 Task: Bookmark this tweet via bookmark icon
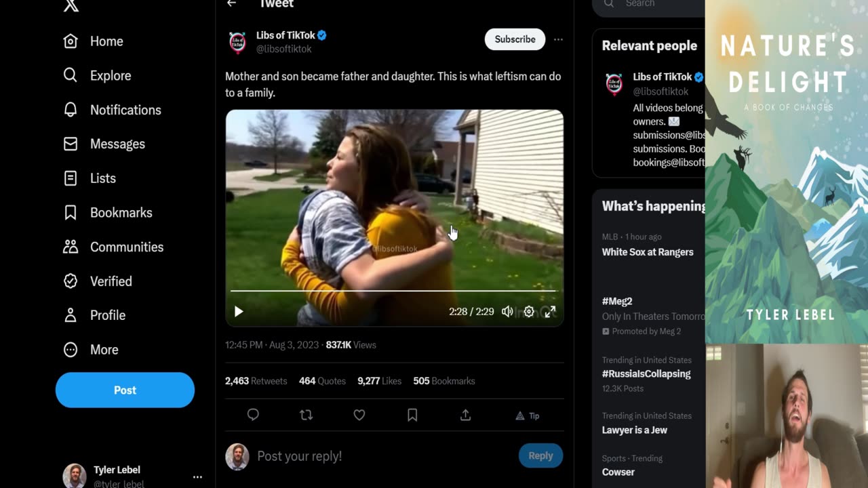click(x=412, y=415)
